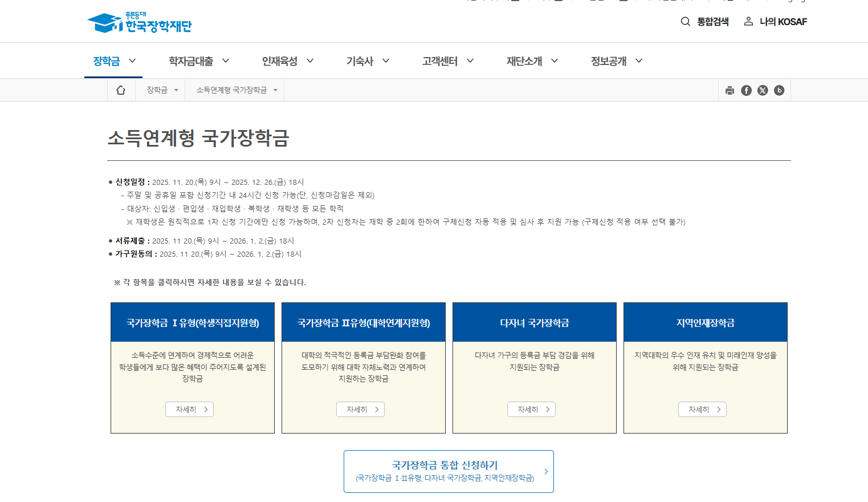The height and width of the screenshot is (502, 868).
Task: Click 자세히 under 지역인재장학금
Action: (x=702, y=409)
